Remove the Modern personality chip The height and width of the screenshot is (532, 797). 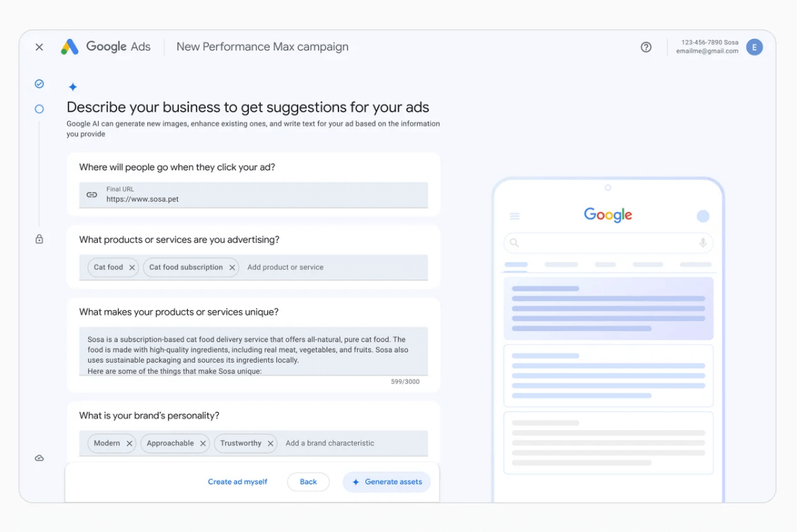(x=129, y=444)
